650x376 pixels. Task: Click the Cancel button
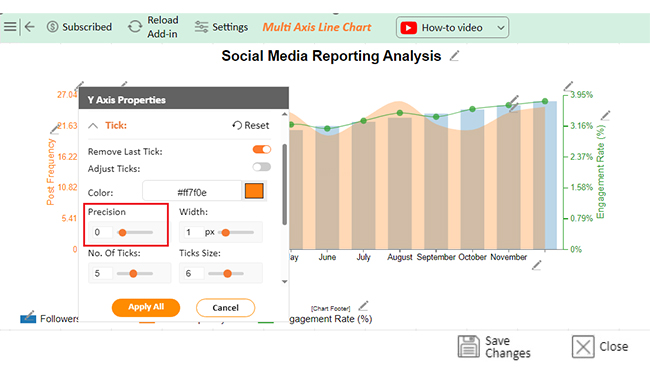point(226,308)
